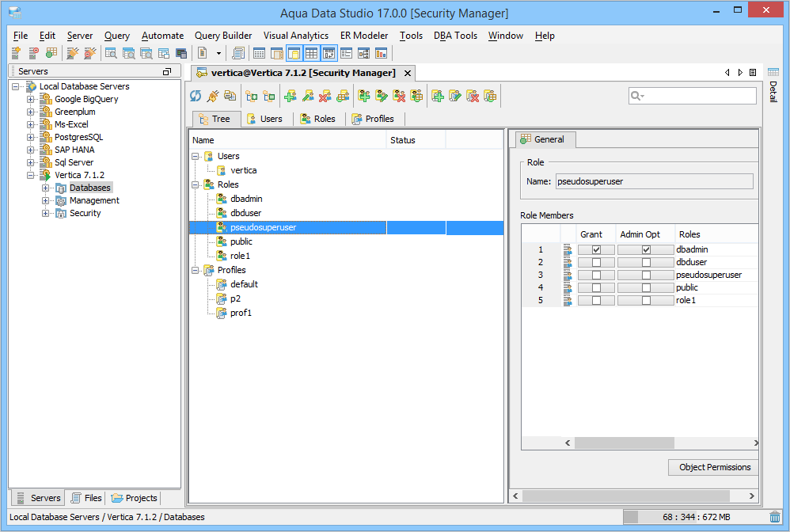Click the server icon with red minus badge
Screen dimensions: 790x532
(x=33, y=53)
